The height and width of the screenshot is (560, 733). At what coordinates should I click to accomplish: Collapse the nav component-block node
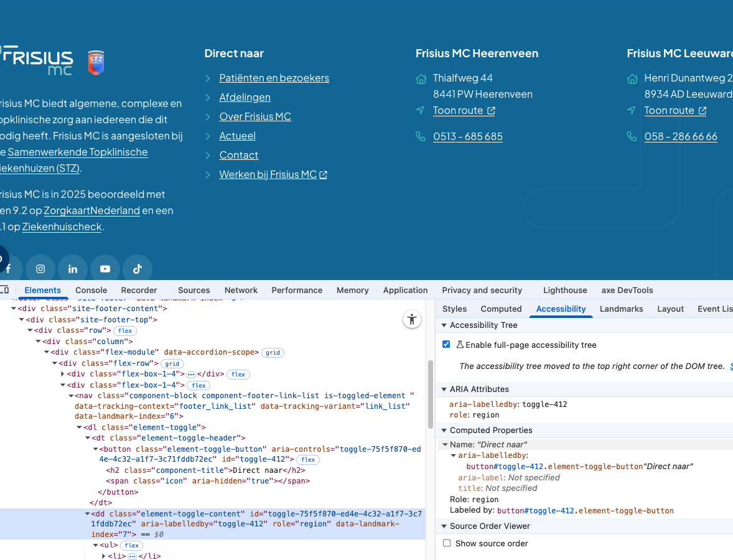(71, 396)
